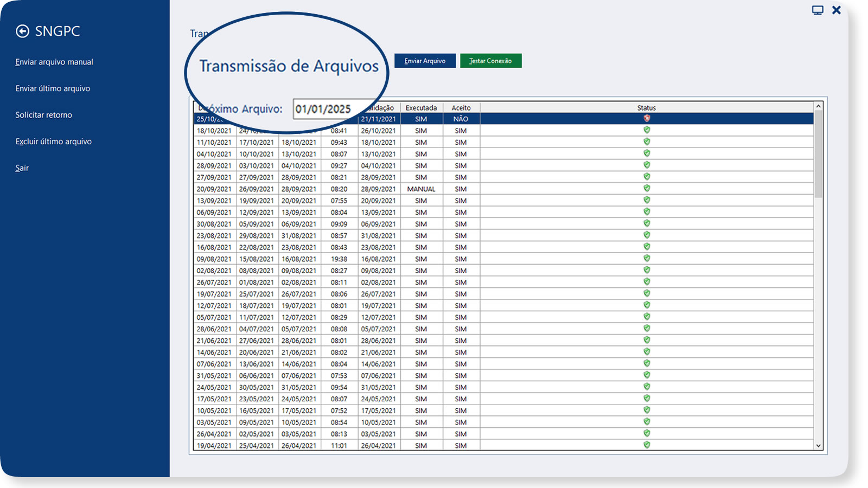Click the SNGPC title in the sidebar
868x488 pixels.
58,31
